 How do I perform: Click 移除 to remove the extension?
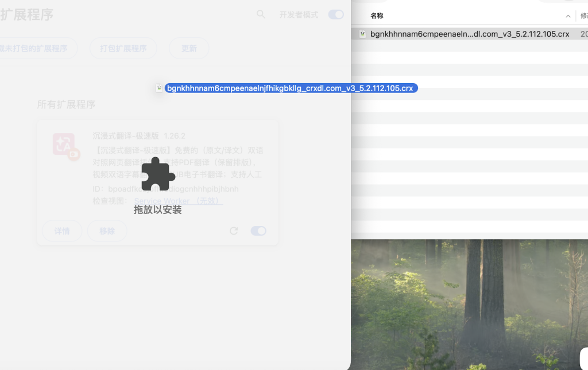pos(107,231)
